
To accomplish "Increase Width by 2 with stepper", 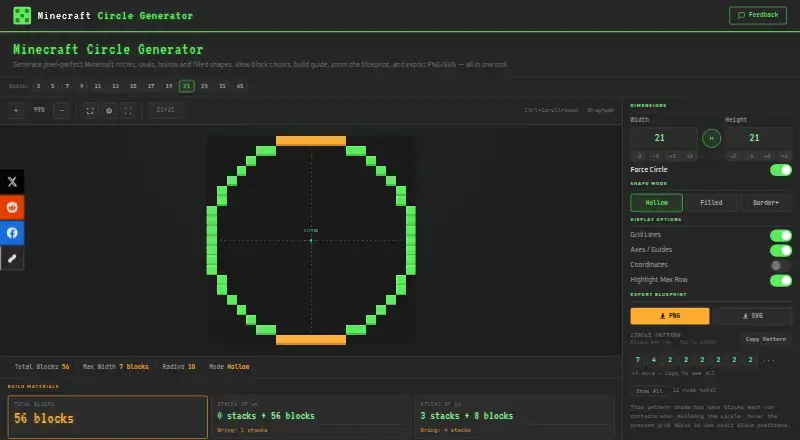I will (689, 156).
